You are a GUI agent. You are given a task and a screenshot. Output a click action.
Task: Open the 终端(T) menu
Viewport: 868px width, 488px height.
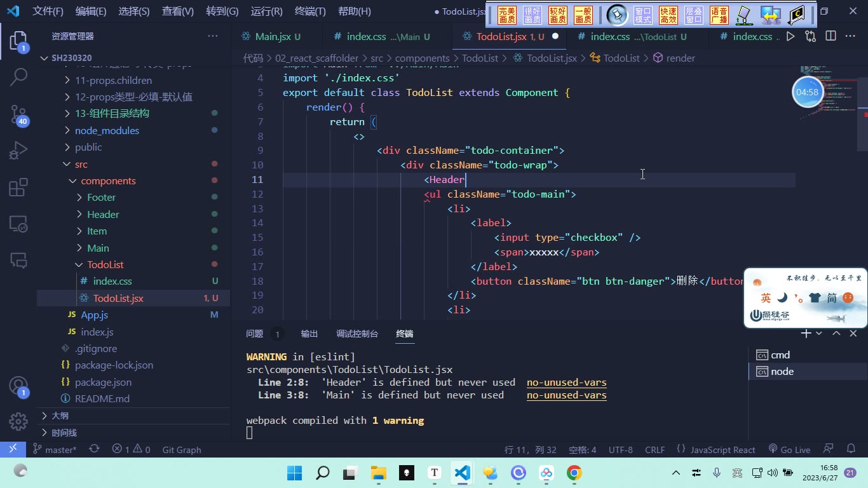[x=310, y=11]
